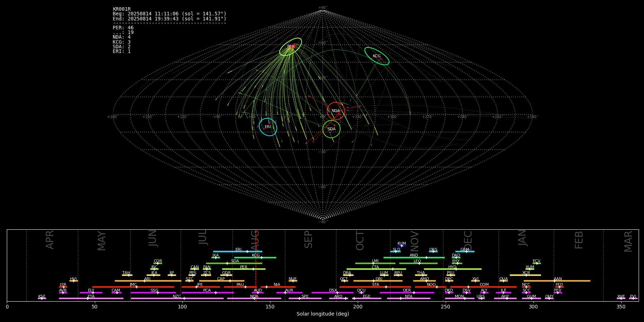This screenshot has height=322, width=644.
Task: Select the red COM shower bar
Action: (x=483, y=287)
